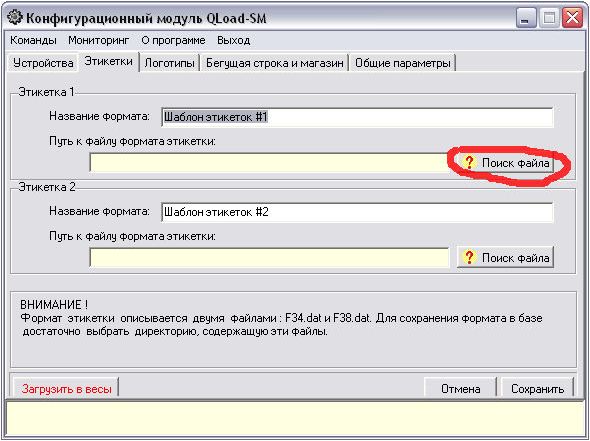590x441 pixels.
Task: Close the QLoad-SM window
Action: (x=572, y=18)
